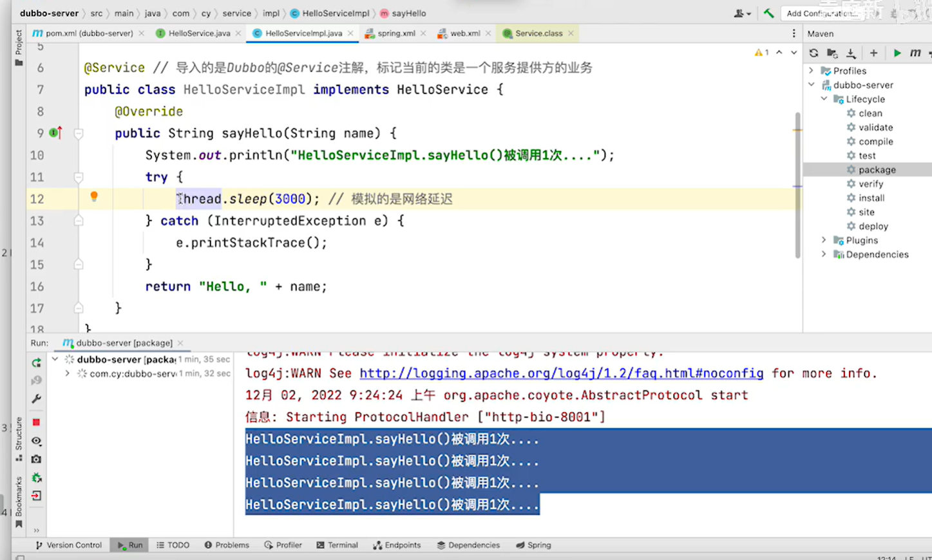Expand more Run toolbar actions chevrons
Image resolution: width=932 pixels, height=560 pixels.
click(x=36, y=530)
